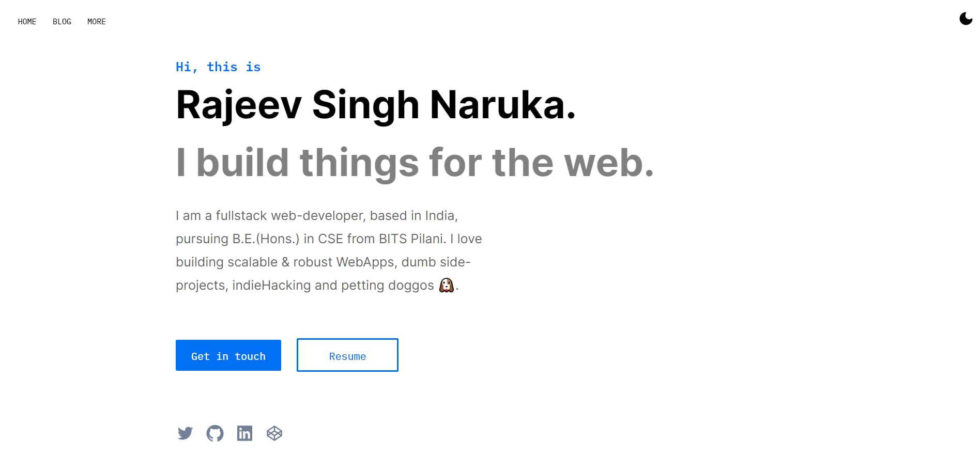Click the LinkedIn square emblem
This screenshot has width=980, height=457.
click(x=245, y=433)
